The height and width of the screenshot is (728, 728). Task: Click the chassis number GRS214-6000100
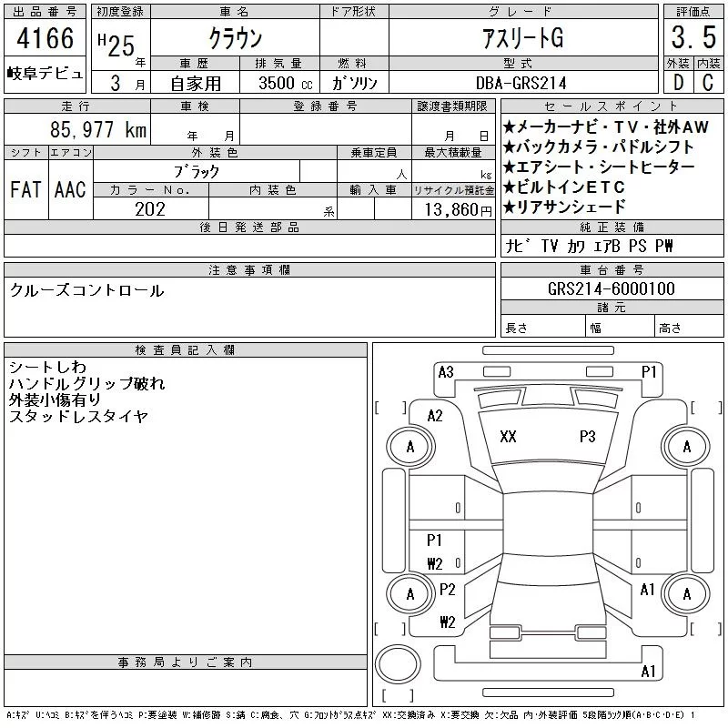(x=612, y=289)
